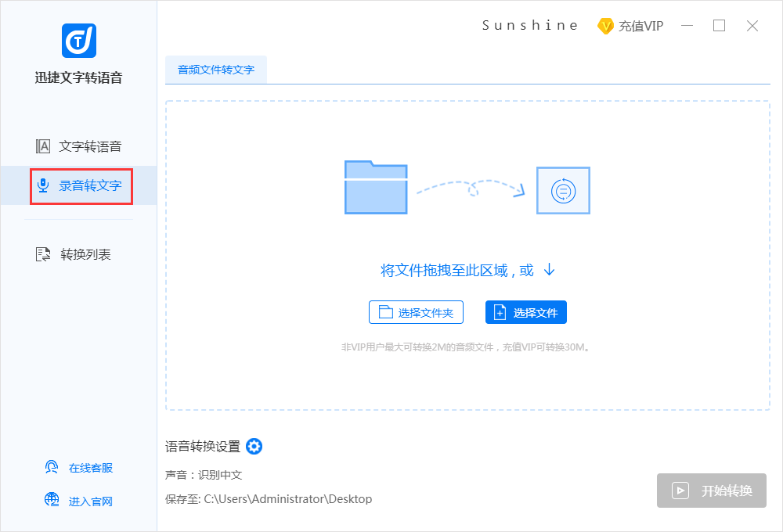Screen dimensions: 783x532
Task: Select the 音频文件转文字 tab
Action: pos(215,70)
